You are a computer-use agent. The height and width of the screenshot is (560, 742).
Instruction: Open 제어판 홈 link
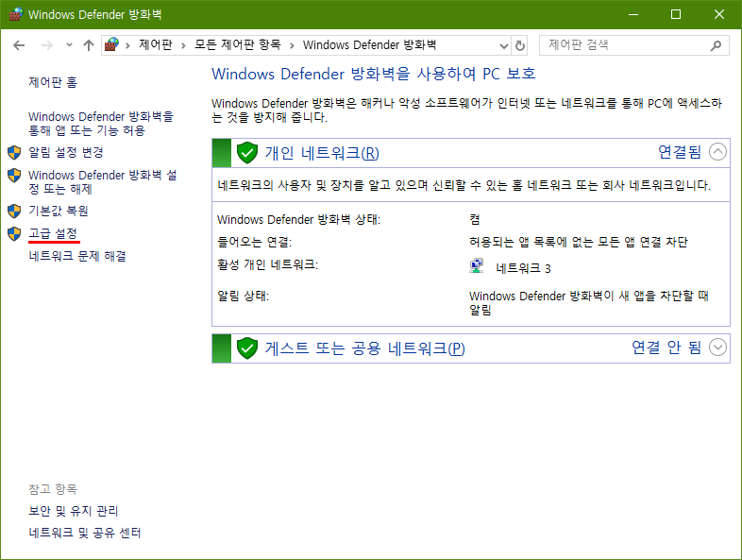(53, 82)
